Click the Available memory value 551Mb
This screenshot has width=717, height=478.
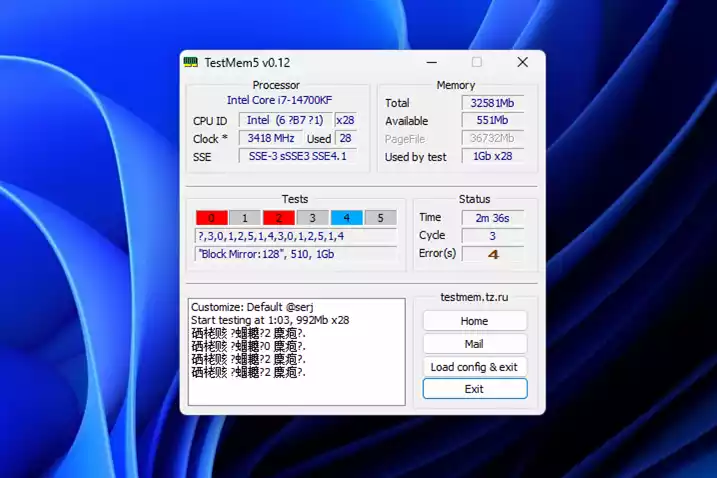[x=492, y=120]
